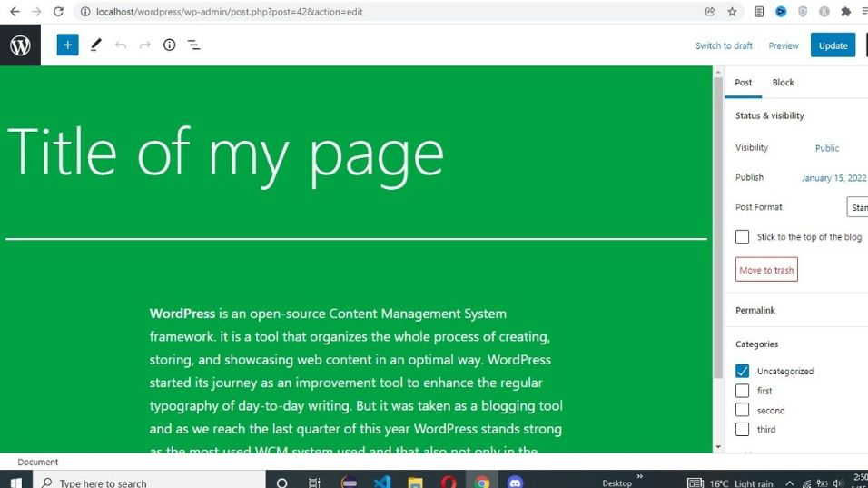This screenshot has width=868, height=488.
Task: Show hidden system tray icons chevron
Action: (789, 483)
